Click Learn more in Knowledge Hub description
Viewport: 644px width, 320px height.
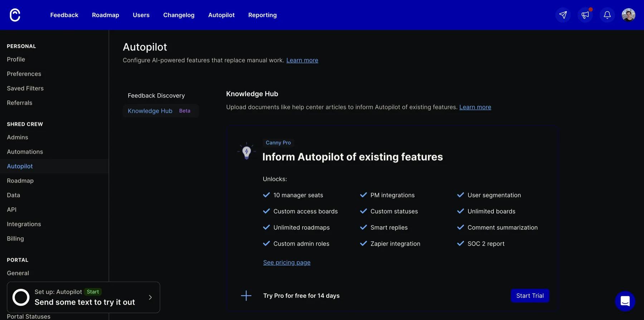475,107
